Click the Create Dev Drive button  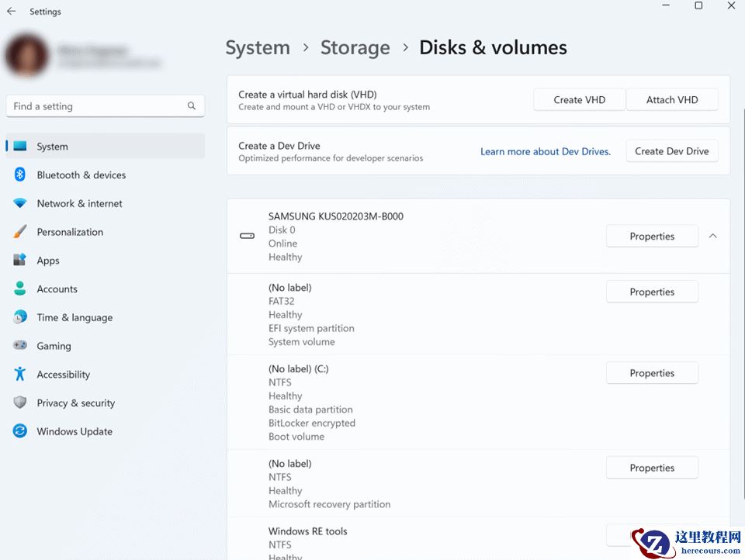671,151
